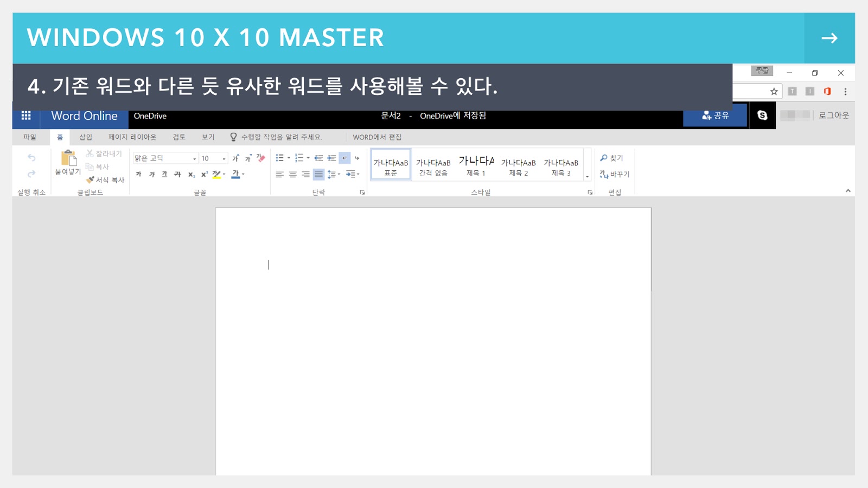The image size is (868, 488).
Task: Click the 바꾸기 replace button
Action: (x=615, y=174)
